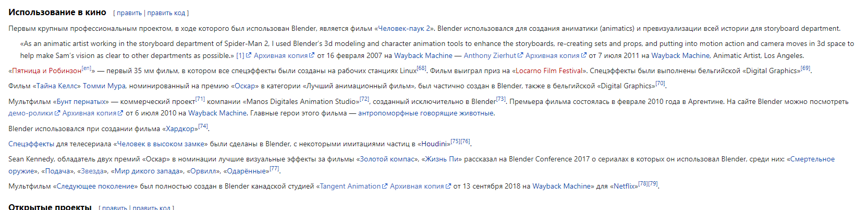Open Wayback Machine link after 7 июля 2011
Image resolution: width=868 pixels, height=210 pixels.
tap(680, 55)
